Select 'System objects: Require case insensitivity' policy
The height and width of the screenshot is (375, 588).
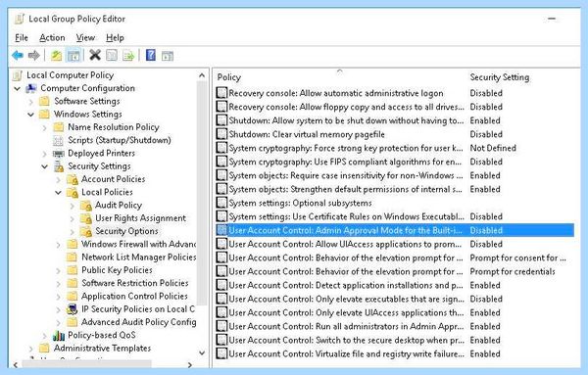(x=395, y=175)
